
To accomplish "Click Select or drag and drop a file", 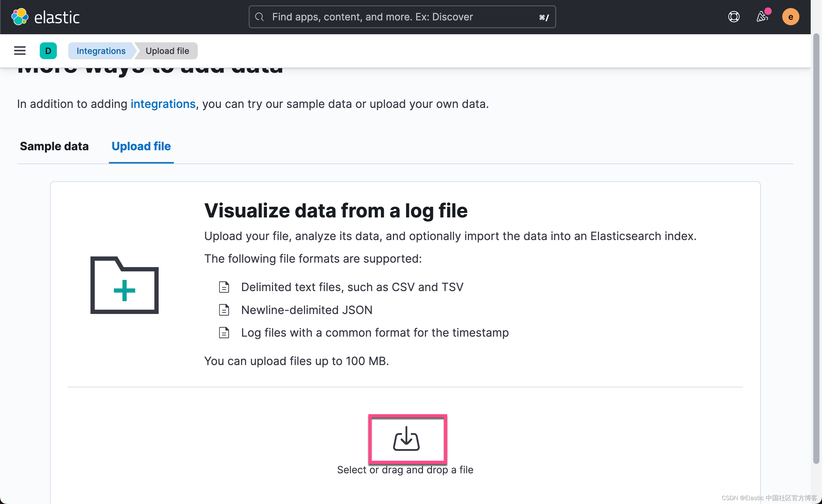I will tap(405, 470).
